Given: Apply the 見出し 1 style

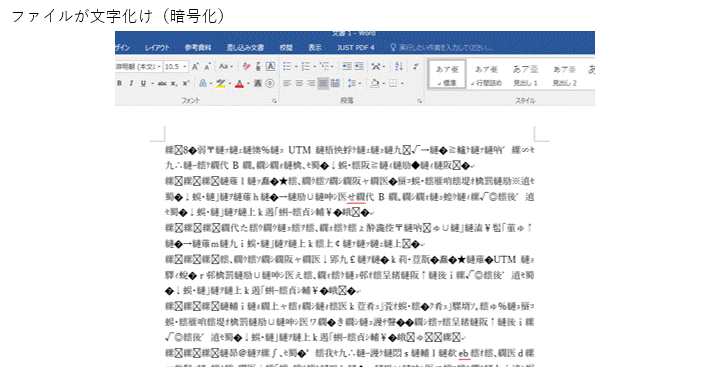Looking at the screenshot, I should [525, 76].
